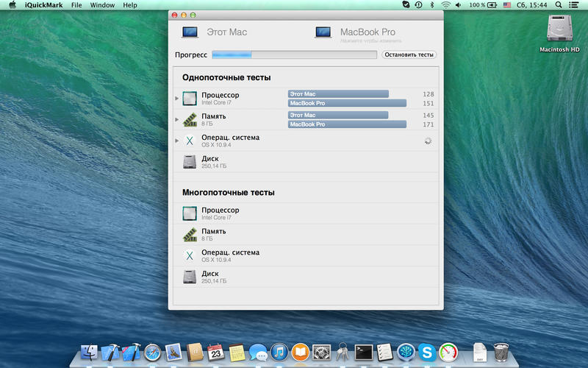The height and width of the screenshot is (368, 588).
Task: Open the Help menu
Action: tap(130, 5)
